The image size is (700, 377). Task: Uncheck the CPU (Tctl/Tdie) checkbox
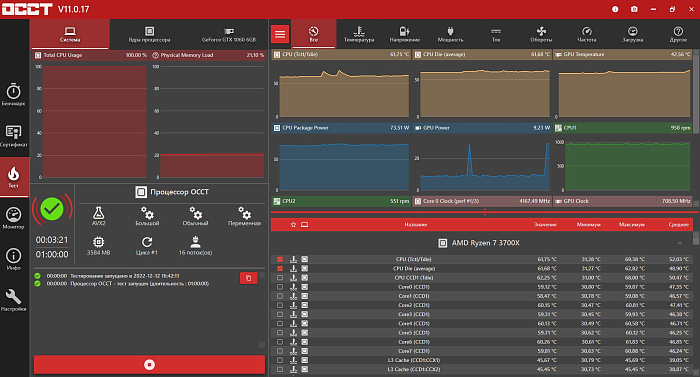tap(280, 259)
